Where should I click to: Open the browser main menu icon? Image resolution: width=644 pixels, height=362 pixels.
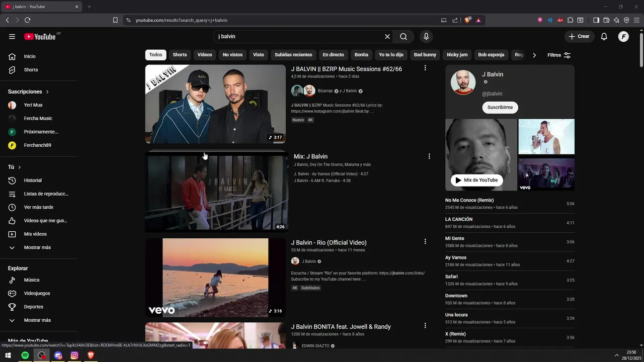point(636,20)
